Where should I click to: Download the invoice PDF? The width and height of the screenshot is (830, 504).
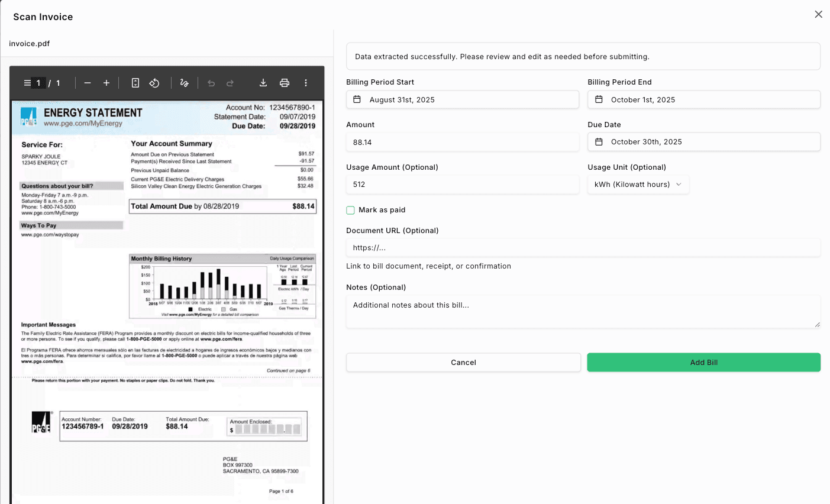[263, 83]
